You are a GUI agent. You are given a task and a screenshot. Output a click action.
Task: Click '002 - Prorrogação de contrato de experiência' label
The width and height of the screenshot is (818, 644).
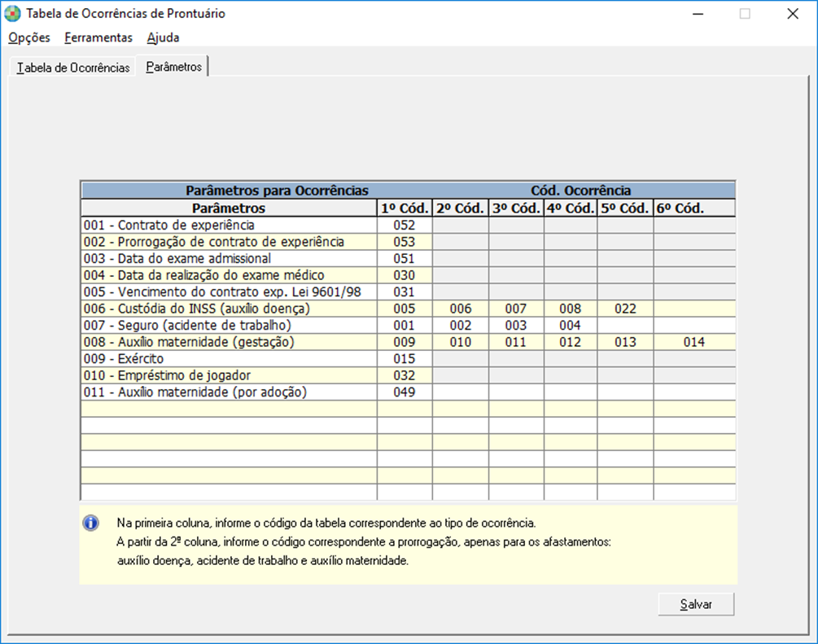(x=229, y=242)
